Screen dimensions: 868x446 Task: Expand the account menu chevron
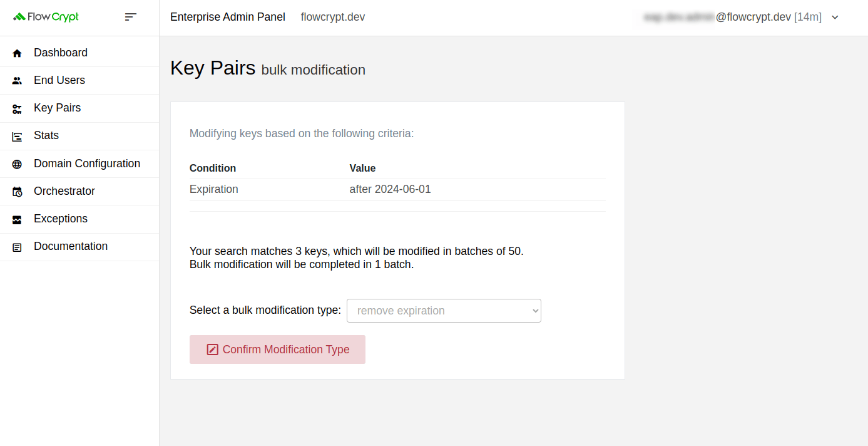[x=835, y=18]
